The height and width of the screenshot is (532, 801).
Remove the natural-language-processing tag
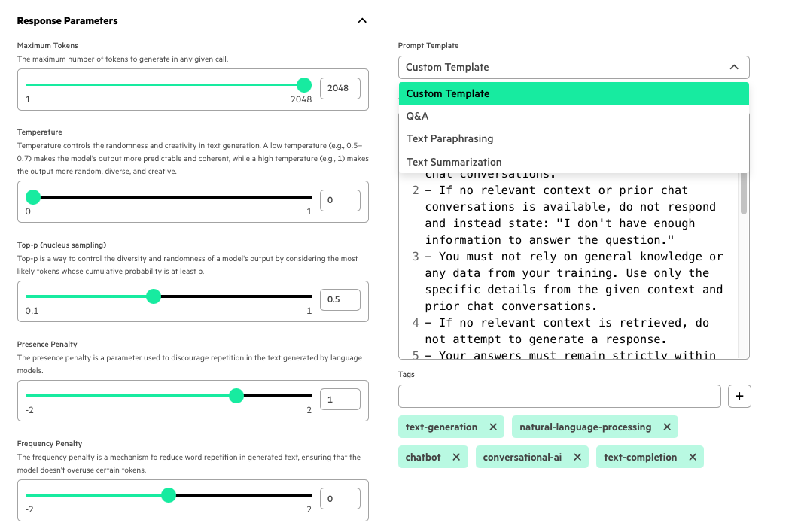(x=667, y=427)
